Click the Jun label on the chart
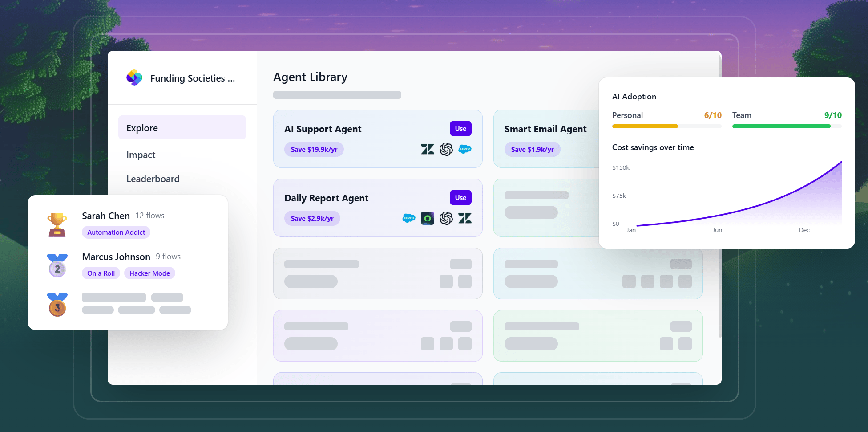This screenshot has width=868, height=432. pos(717,230)
